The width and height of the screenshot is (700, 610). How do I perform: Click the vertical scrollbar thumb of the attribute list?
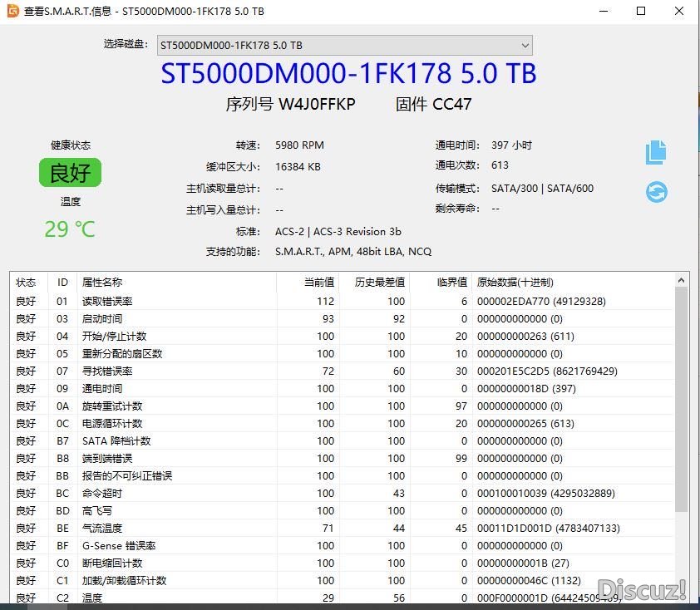[681, 400]
